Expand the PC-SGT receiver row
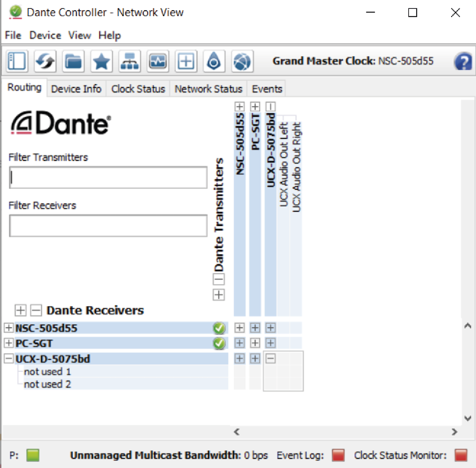 pos(8,343)
